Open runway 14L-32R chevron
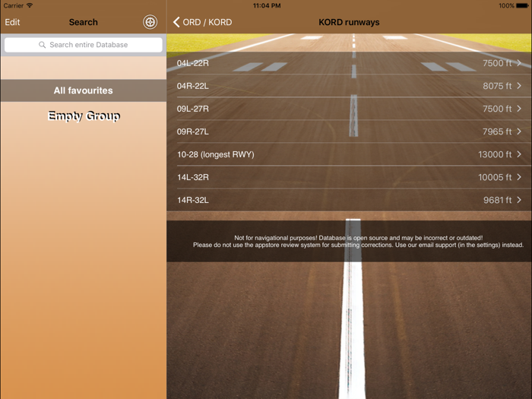The height and width of the screenshot is (399, 532). tap(519, 177)
